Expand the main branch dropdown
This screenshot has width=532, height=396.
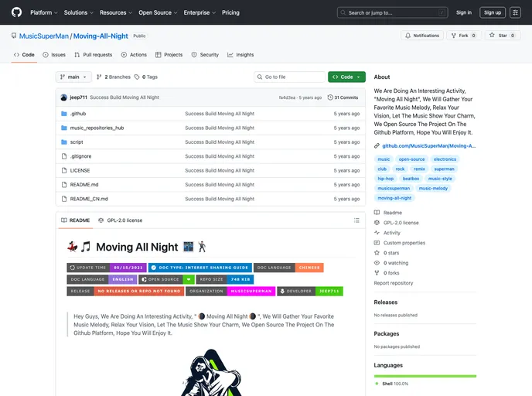coord(74,77)
